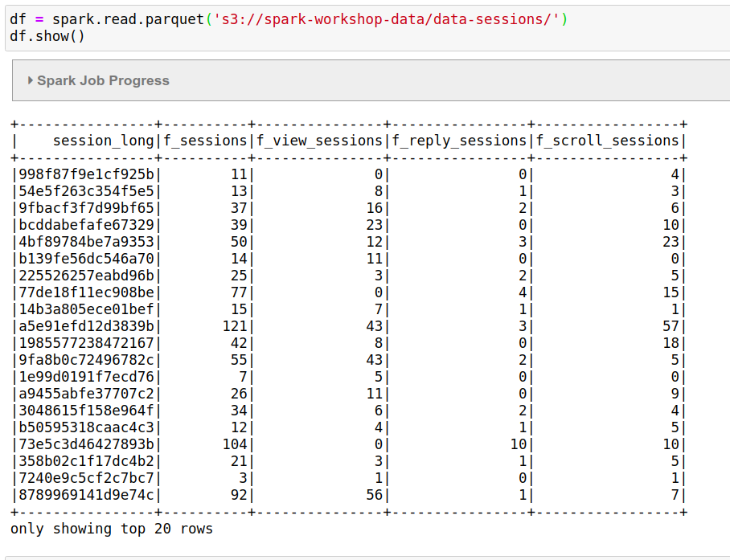Select session id 198557723847​2167
This screenshot has height=560, width=730.
point(86,343)
